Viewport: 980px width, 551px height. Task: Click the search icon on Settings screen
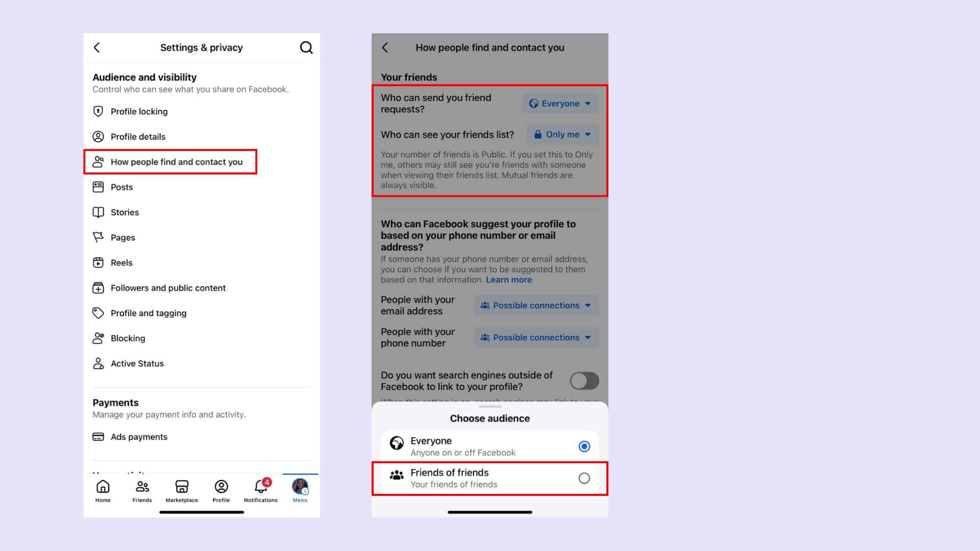307,48
